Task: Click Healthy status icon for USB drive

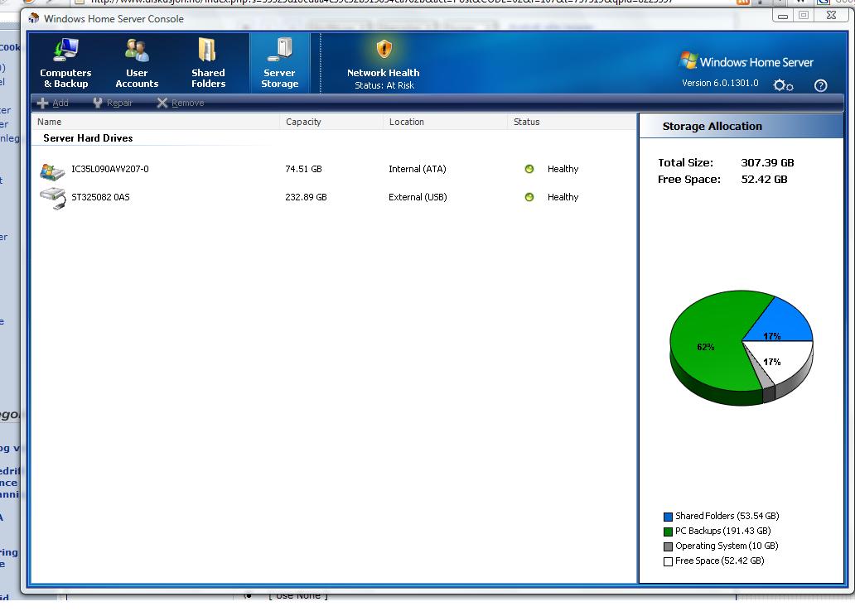Action: point(529,197)
